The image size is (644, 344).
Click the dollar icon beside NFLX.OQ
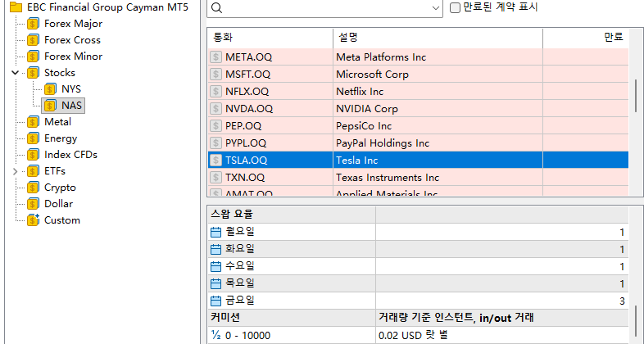coord(216,92)
